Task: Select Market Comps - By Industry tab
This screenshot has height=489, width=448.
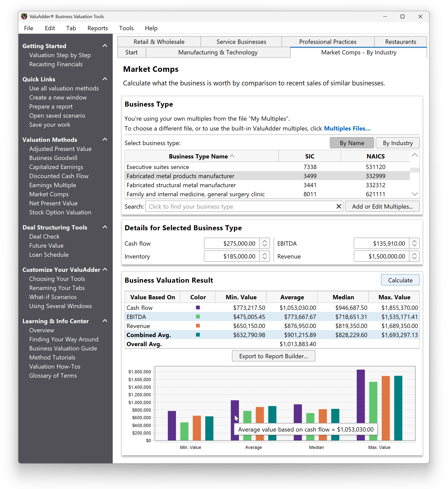Action: tap(359, 52)
